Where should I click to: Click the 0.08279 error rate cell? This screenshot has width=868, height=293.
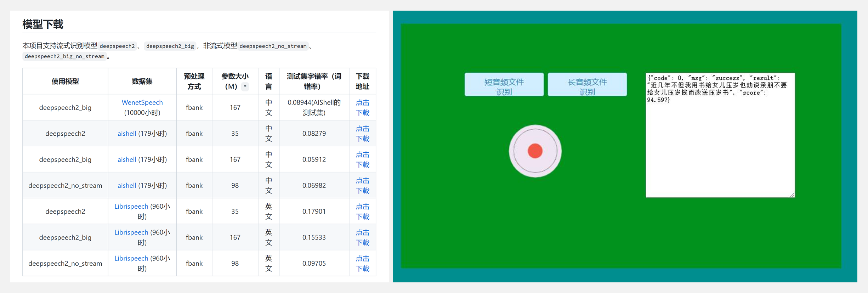click(314, 134)
